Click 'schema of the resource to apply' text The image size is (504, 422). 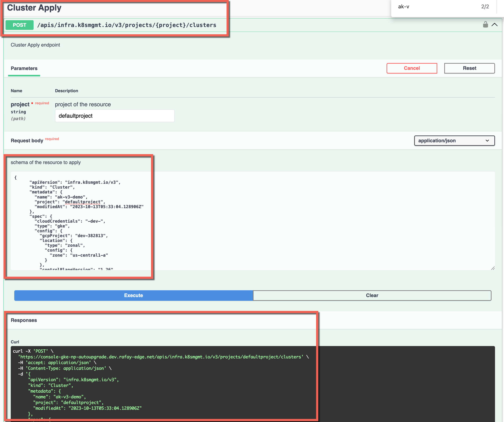tap(46, 162)
